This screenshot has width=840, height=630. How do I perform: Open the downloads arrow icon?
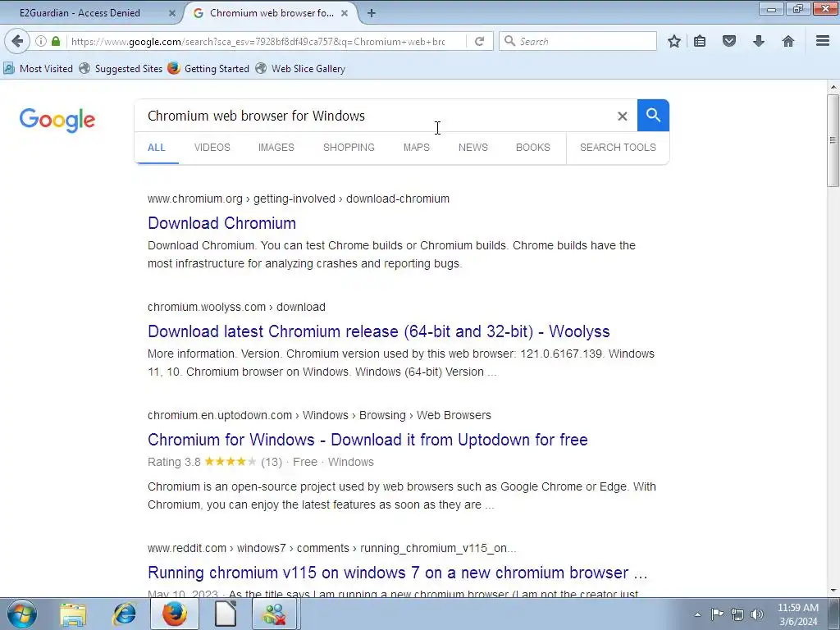pos(759,41)
